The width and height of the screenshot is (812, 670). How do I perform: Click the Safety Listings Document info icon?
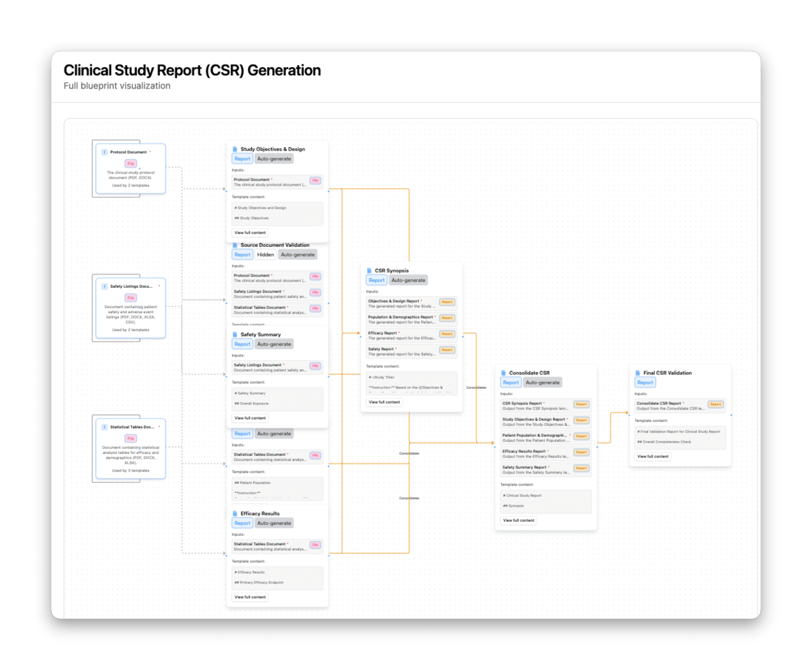[x=104, y=286]
